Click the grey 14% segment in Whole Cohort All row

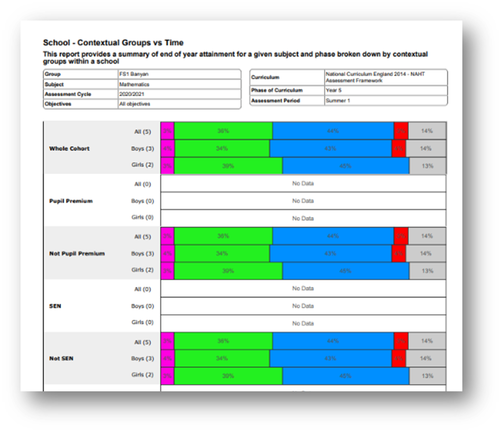coord(427,131)
